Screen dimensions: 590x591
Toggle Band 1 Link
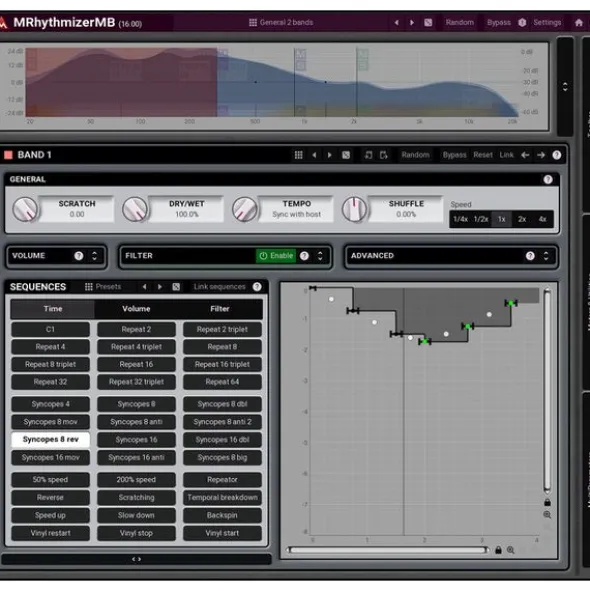(506, 155)
